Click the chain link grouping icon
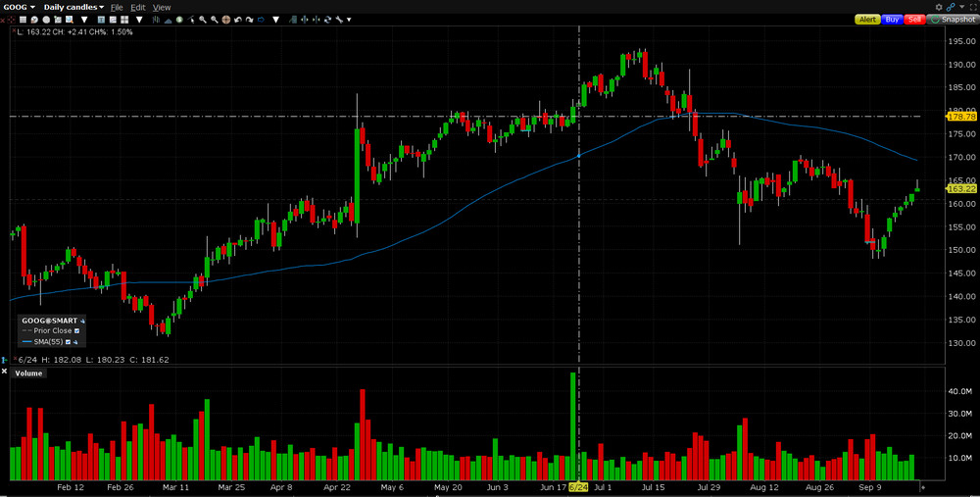 (951, 7)
